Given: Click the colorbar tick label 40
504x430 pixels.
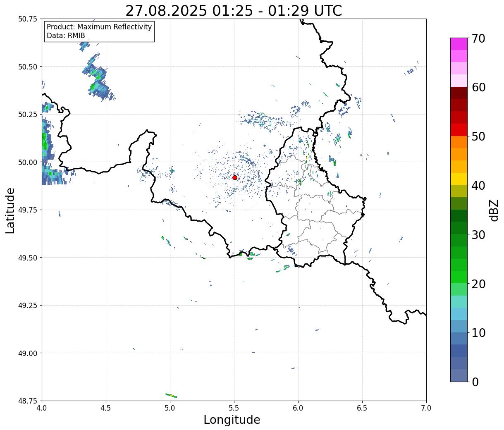Looking at the screenshot, I should 478,186.
